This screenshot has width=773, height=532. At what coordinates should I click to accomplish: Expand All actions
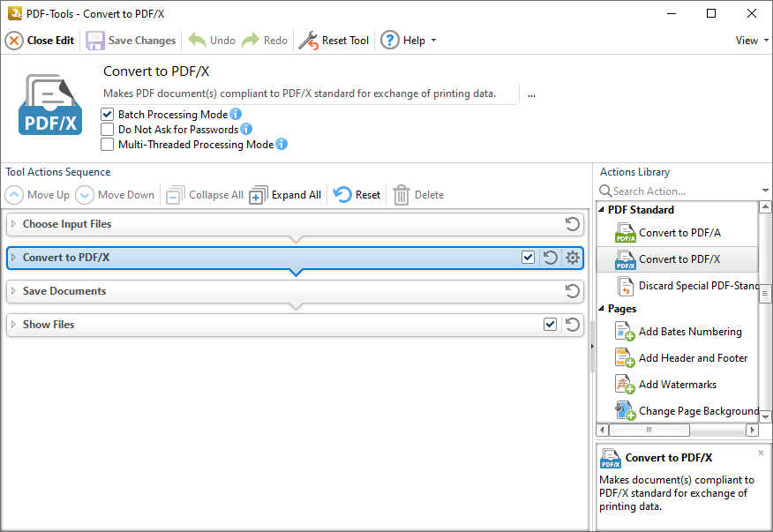click(285, 195)
